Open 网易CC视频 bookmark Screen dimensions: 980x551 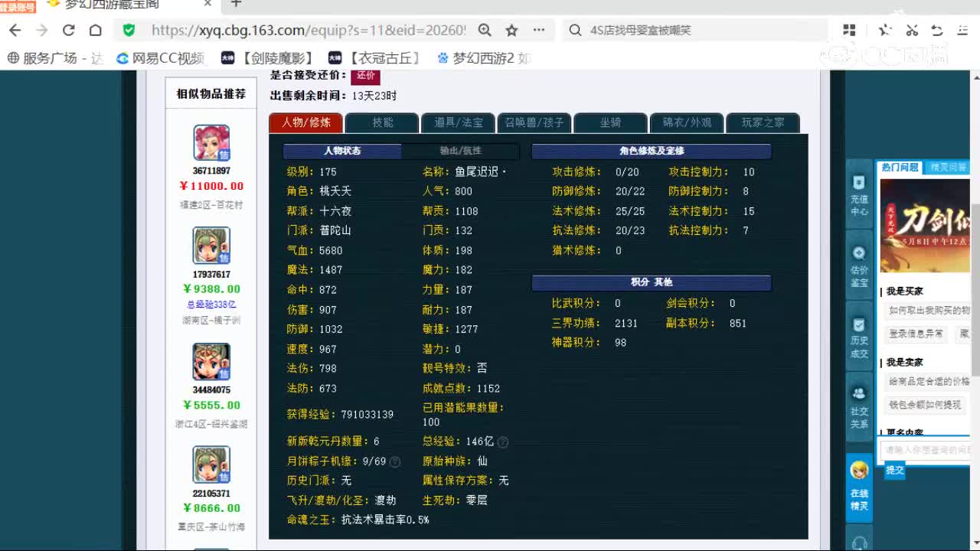click(160, 58)
